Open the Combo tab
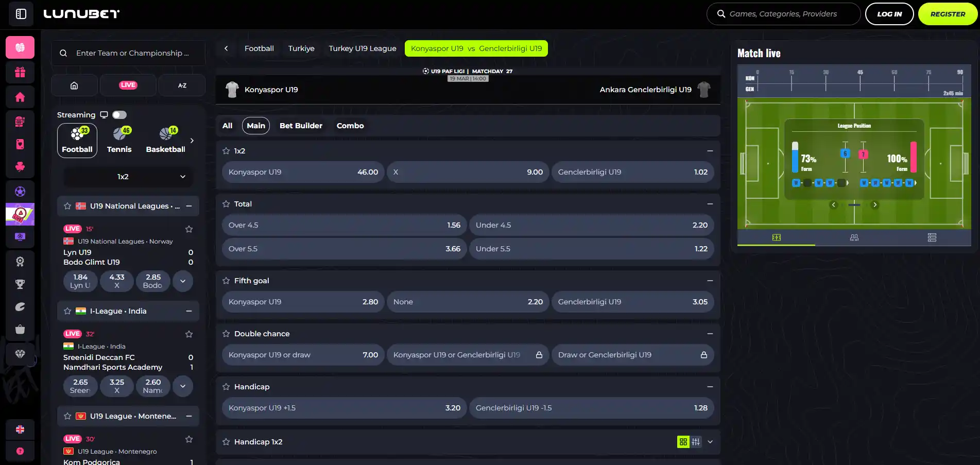 tap(350, 126)
